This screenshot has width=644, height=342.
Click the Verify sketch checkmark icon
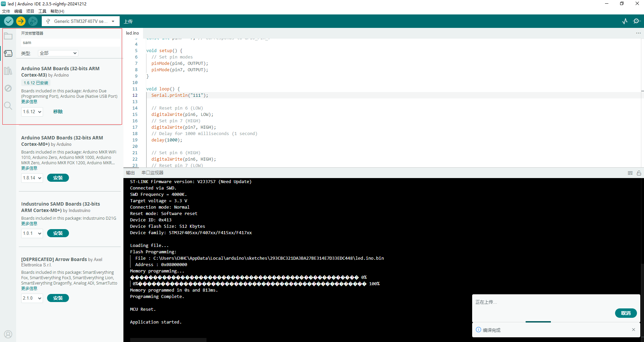[8, 21]
